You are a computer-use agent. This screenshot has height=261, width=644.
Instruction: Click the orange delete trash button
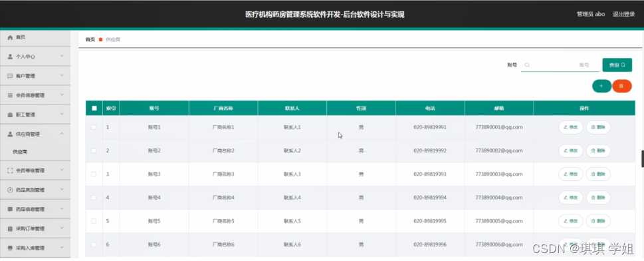(x=622, y=86)
